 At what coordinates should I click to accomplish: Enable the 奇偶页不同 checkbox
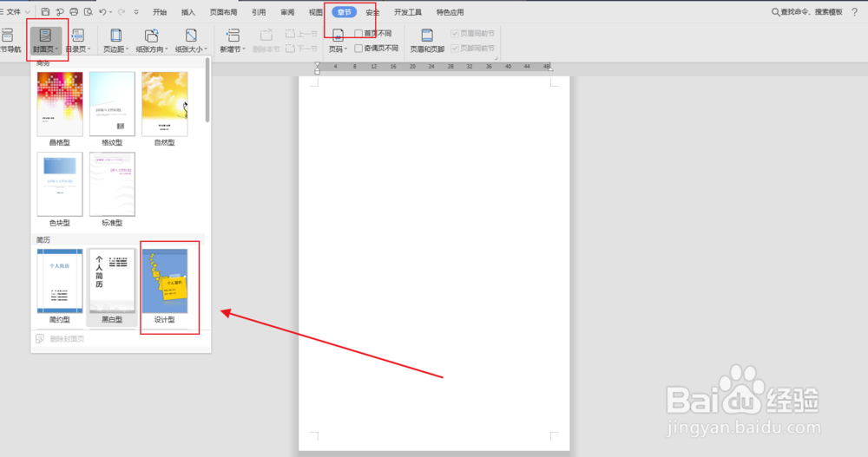pyautogui.click(x=358, y=49)
